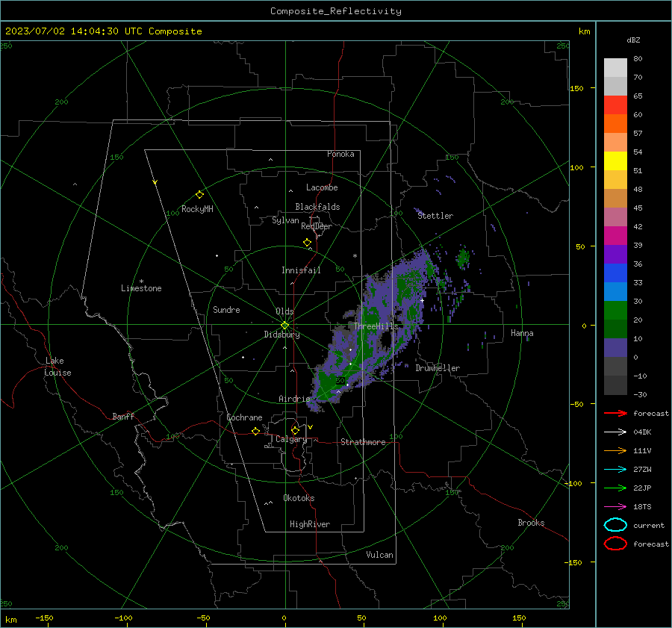Click the Calgary city label

291,439
